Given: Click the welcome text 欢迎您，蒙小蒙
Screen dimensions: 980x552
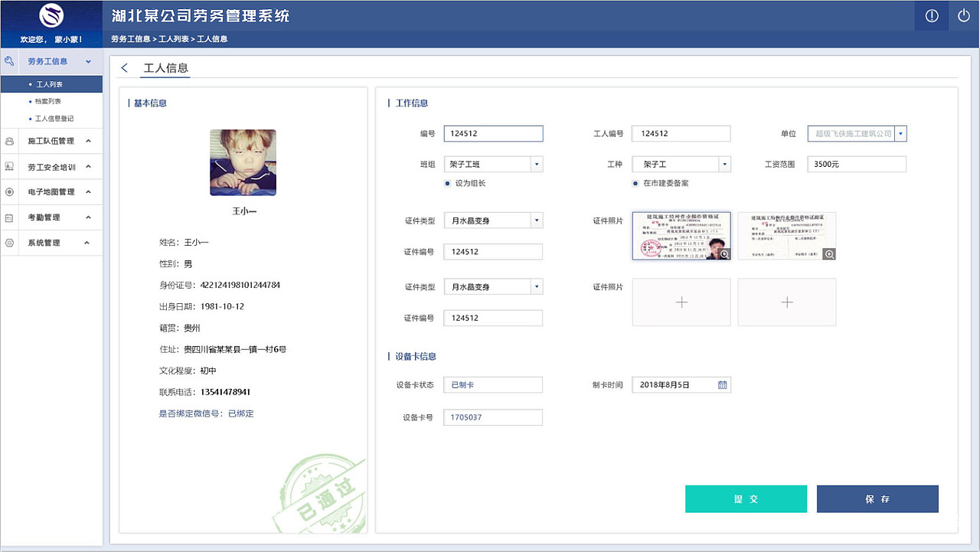Looking at the screenshot, I should point(51,39).
